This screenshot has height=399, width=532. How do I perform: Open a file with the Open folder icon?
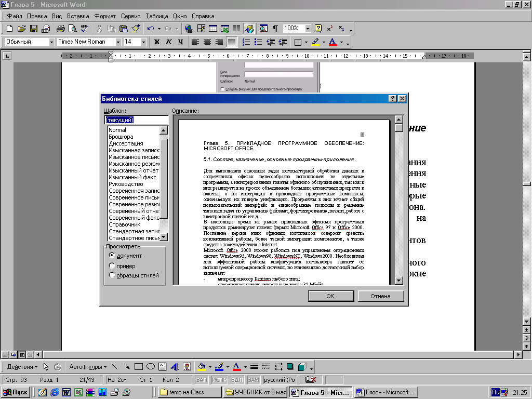click(21, 29)
